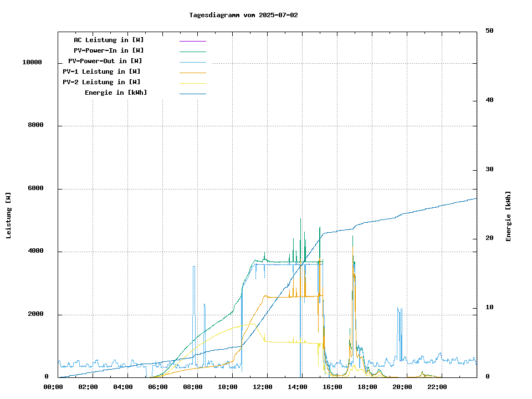Click the 22:00 time label on the x-axis
Screen dimensions: 532x399
pos(437,387)
